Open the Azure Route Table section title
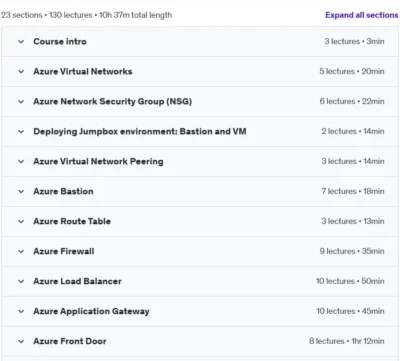 click(72, 221)
